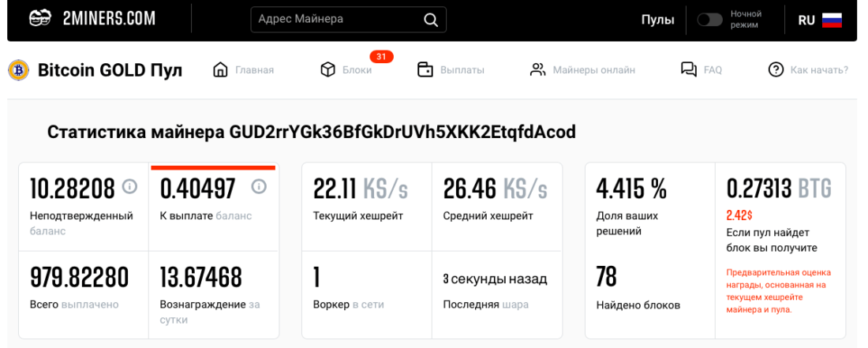Click the 1 worker online value

[316, 277]
